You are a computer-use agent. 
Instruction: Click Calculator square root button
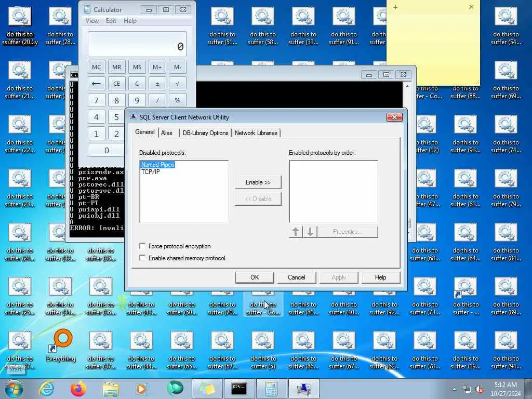coord(178,84)
